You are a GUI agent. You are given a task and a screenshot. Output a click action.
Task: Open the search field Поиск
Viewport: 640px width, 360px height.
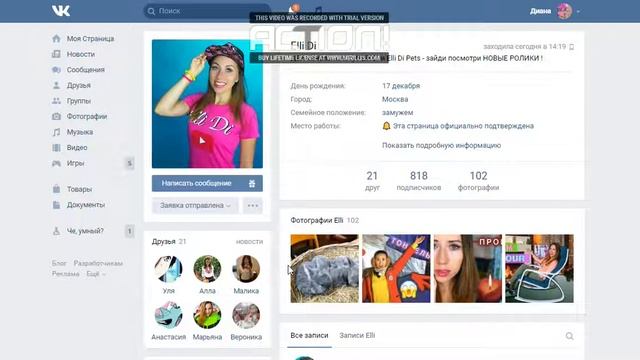coord(207,11)
